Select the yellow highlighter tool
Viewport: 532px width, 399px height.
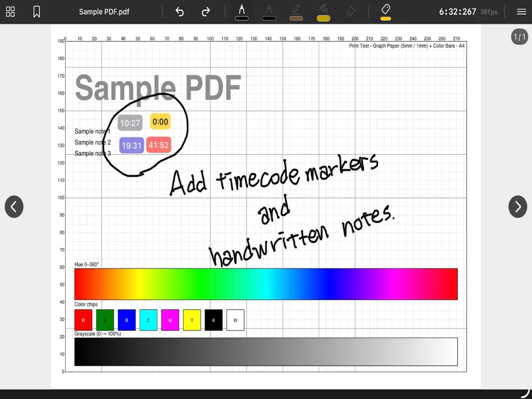coord(323,12)
